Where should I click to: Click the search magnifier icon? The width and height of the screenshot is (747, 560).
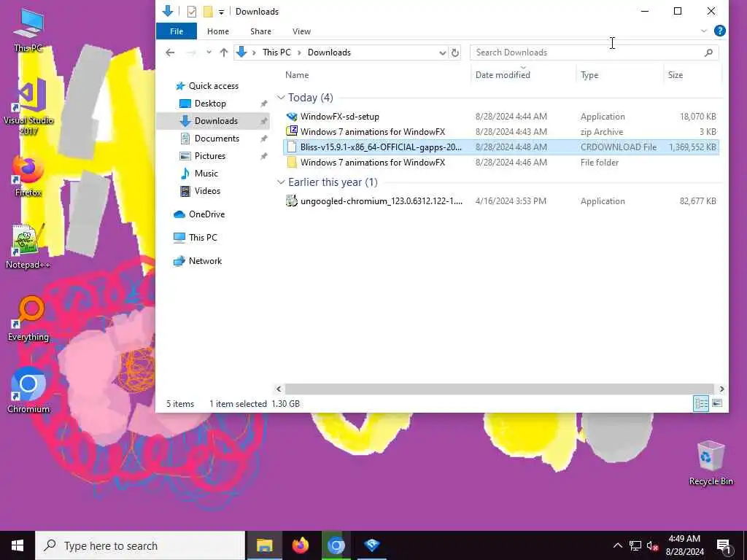pyautogui.click(x=708, y=52)
